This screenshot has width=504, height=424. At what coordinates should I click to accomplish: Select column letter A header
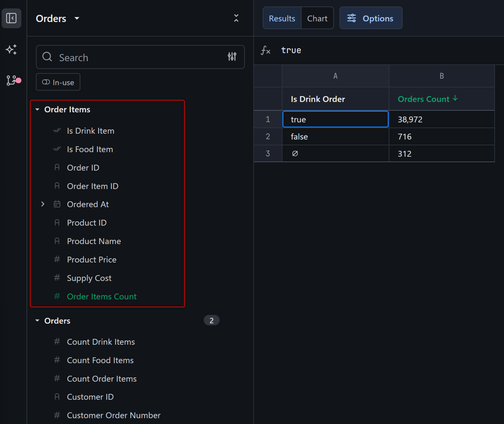(x=335, y=76)
